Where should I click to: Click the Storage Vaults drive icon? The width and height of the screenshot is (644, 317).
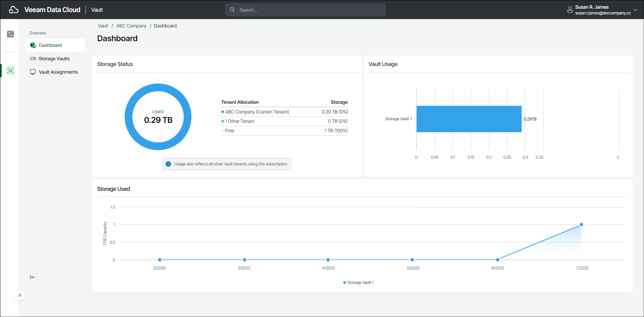pyautogui.click(x=33, y=59)
